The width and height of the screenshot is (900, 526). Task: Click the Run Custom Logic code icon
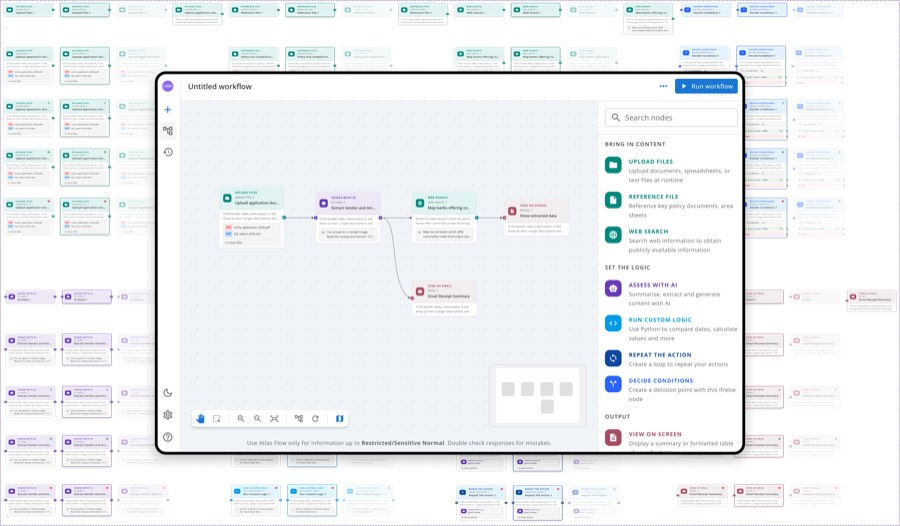point(613,323)
